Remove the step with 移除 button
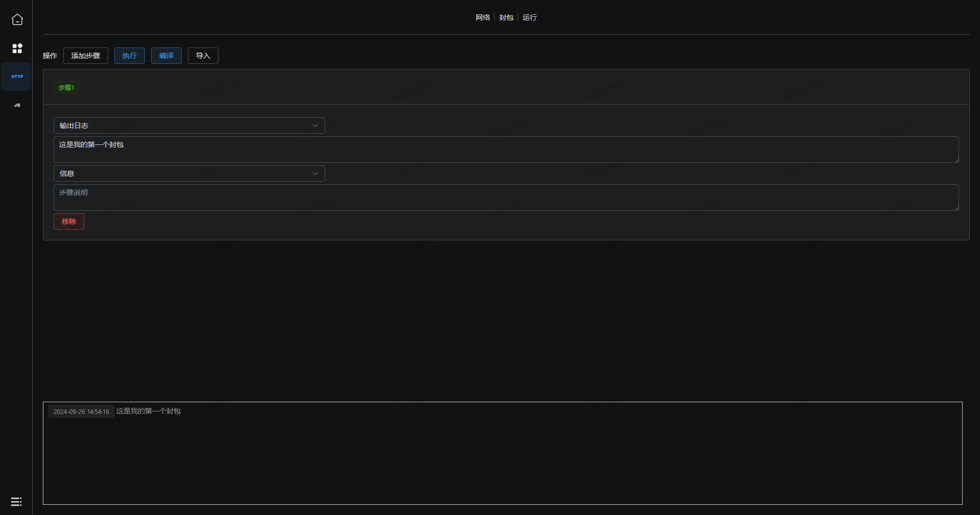Image resolution: width=980 pixels, height=515 pixels. coord(69,222)
